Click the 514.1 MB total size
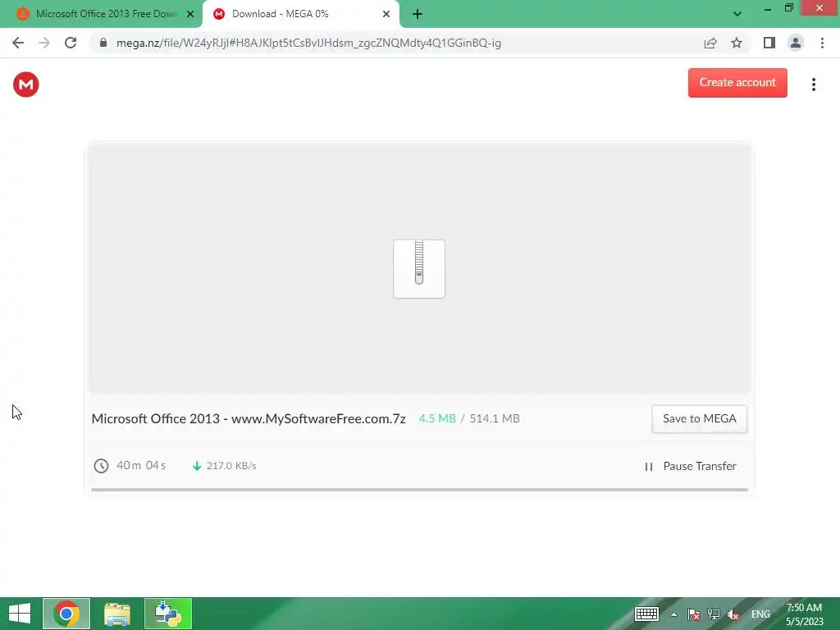Screen dimensions: 840x630 (x=495, y=418)
